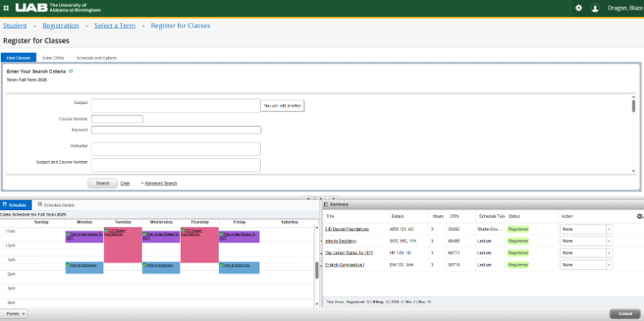Click the Hours column header
This screenshot has width=644, height=321.
click(438, 216)
